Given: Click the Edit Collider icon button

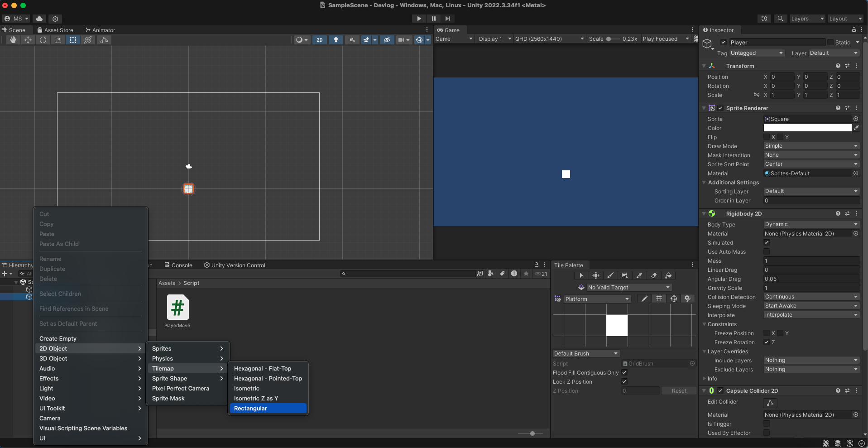Looking at the screenshot, I should click(x=770, y=403).
